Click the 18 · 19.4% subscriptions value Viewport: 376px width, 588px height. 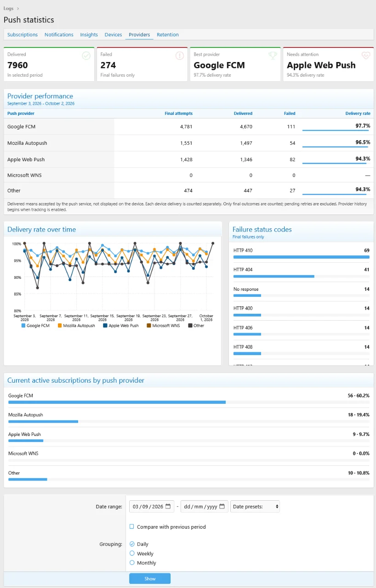pos(359,415)
